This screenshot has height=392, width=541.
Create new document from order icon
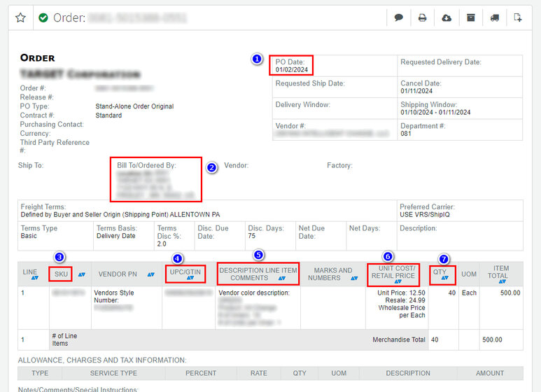(517, 17)
